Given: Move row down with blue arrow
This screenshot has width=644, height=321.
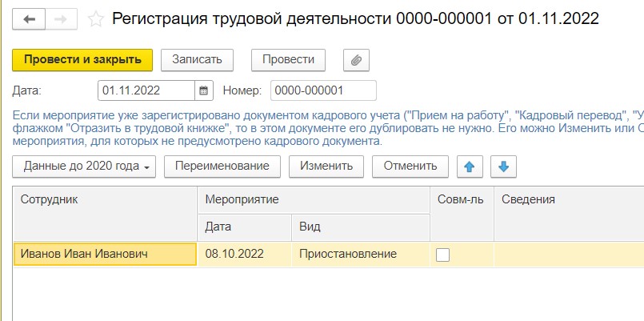Looking at the screenshot, I should (505, 167).
